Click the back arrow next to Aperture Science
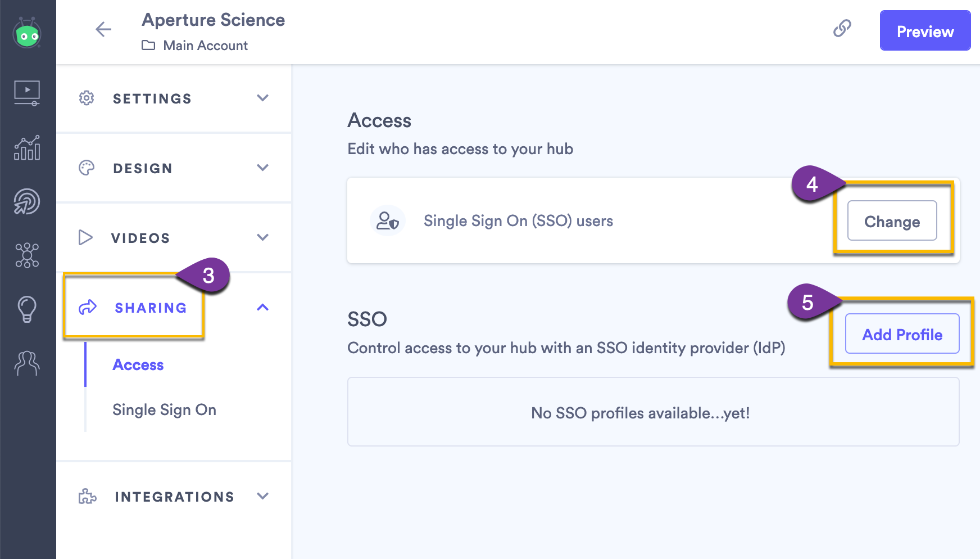980x559 pixels. tap(103, 29)
